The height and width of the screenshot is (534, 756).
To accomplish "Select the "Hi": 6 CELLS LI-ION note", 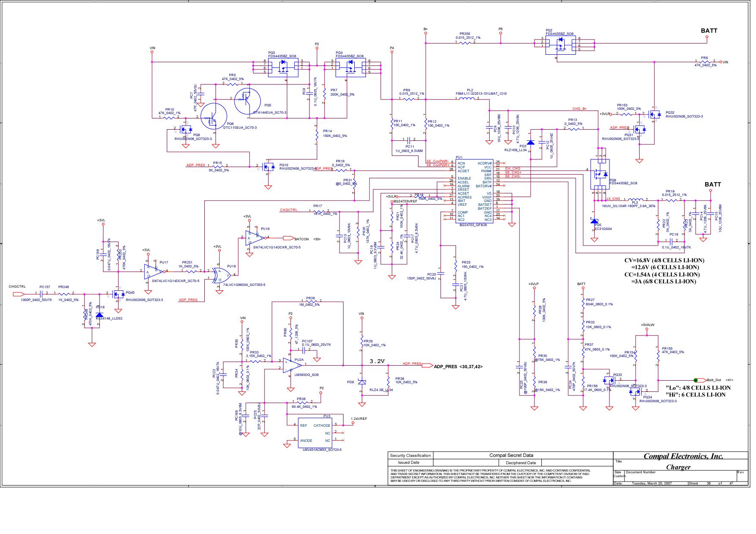I will tap(696, 395).
